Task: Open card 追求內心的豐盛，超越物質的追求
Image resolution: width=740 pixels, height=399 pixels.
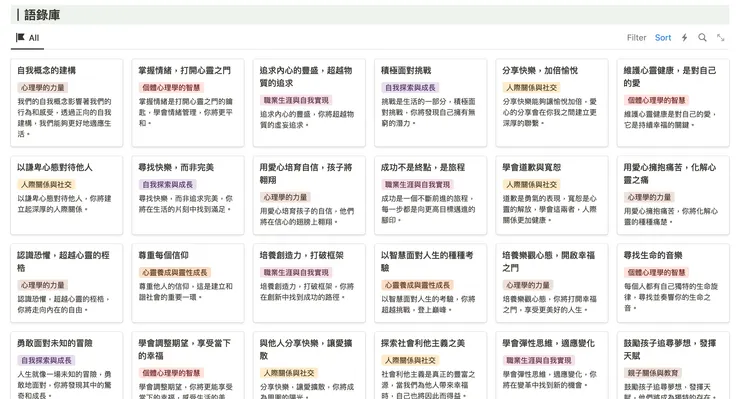Action: pos(309,102)
